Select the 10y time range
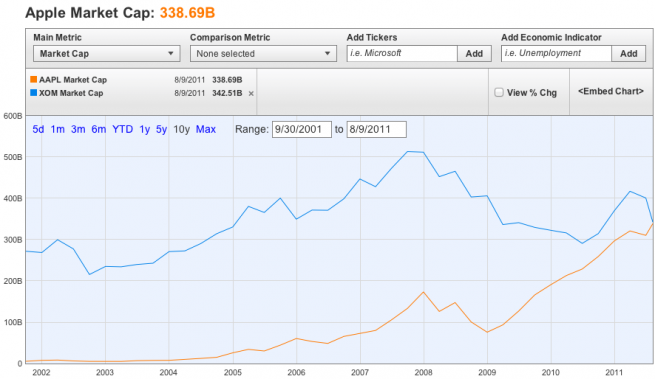The image size is (655, 379). tap(181, 130)
